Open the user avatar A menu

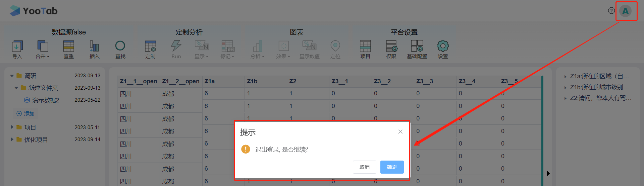tap(626, 11)
